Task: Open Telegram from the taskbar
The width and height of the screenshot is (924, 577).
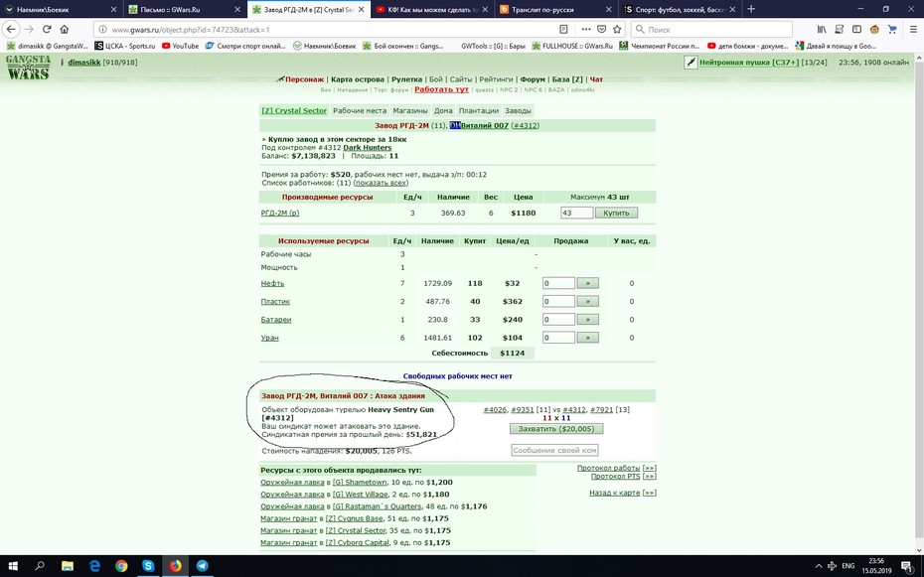Action: coord(202,566)
